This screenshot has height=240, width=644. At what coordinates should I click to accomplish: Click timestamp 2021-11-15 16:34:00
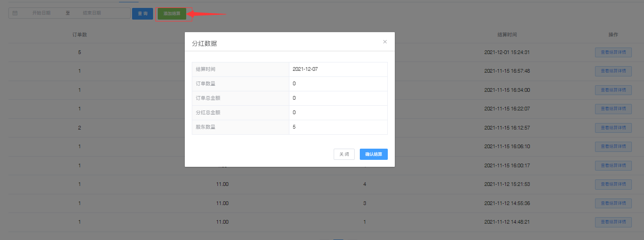[x=507, y=90]
